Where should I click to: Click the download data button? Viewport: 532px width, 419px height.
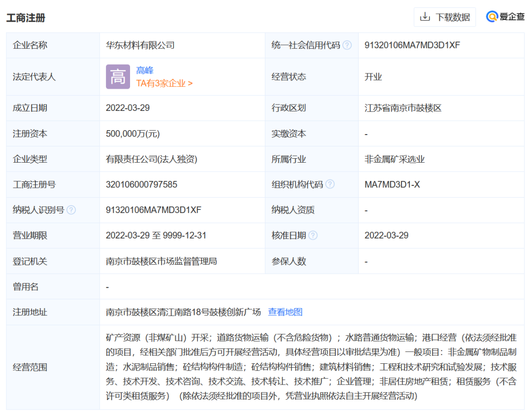(x=445, y=17)
